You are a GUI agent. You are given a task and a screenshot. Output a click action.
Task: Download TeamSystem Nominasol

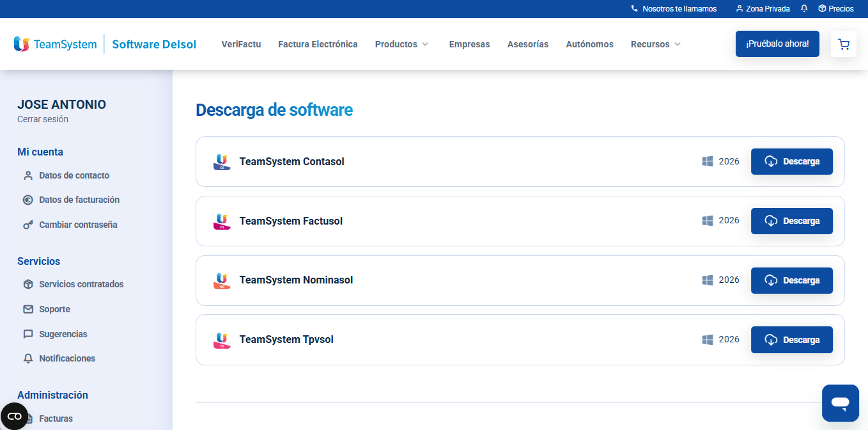[x=792, y=280]
